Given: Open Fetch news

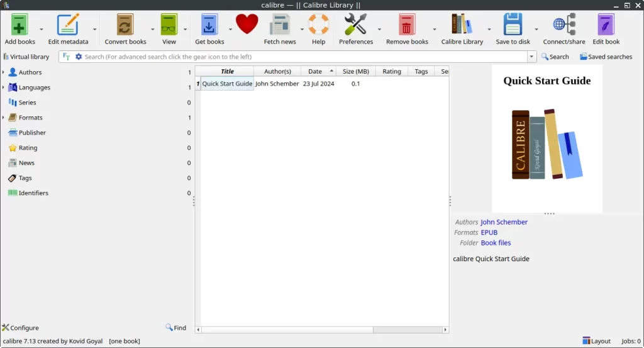Looking at the screenshot, I should (279, 25).
